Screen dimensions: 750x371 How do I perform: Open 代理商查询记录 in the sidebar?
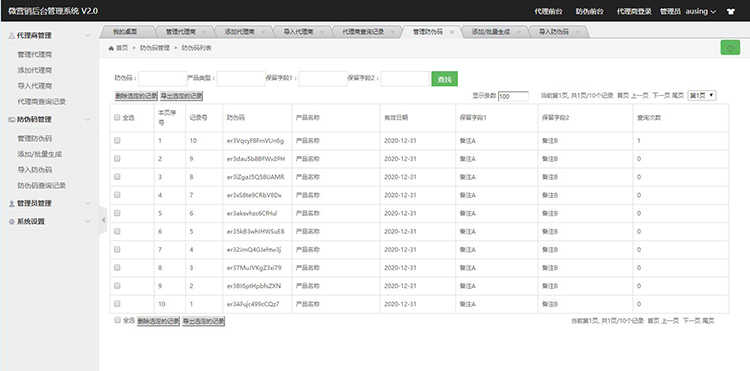tap(42, 101)
